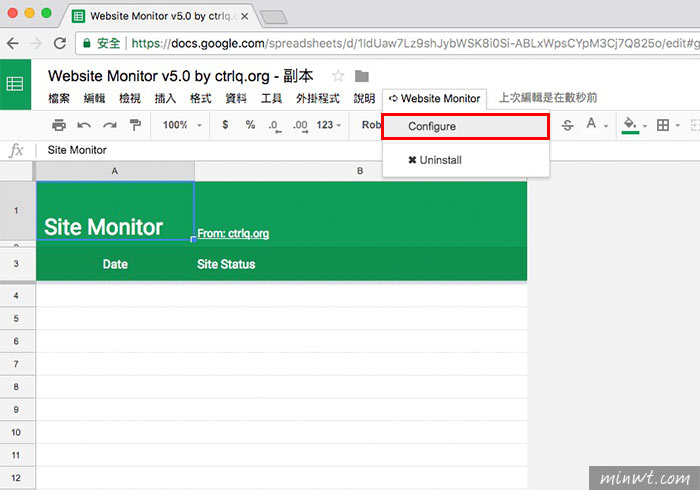Screen dimensions: 700x490
Task: Click the borders grid icon
Action: (x=663, y=125)
